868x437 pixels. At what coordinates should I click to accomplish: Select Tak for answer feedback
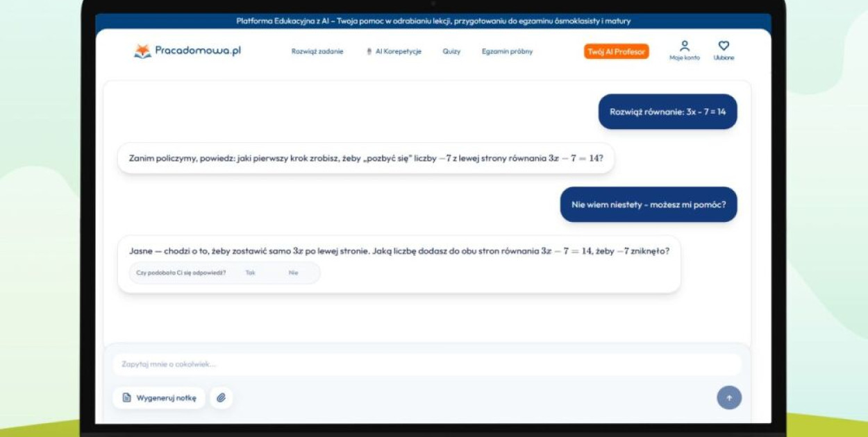250,273
